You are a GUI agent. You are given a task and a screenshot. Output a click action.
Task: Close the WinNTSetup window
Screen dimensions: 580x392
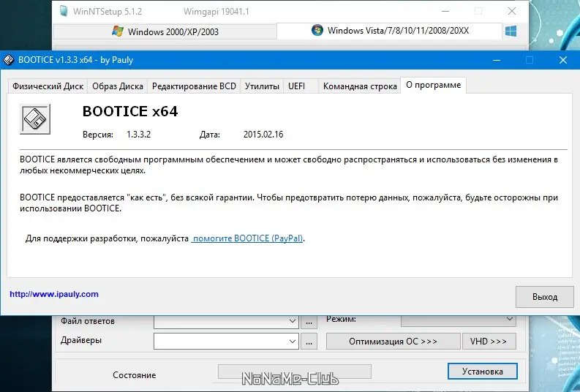tap(512, 11)
